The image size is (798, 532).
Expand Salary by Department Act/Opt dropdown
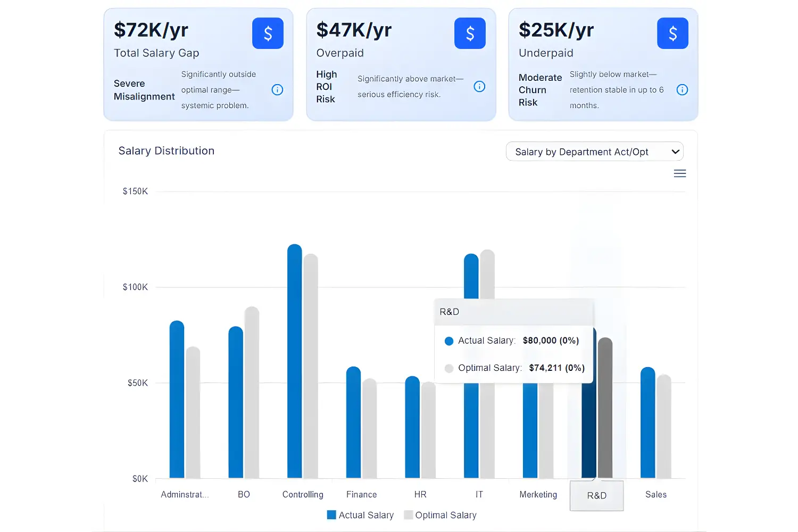[x=594, y=152]
